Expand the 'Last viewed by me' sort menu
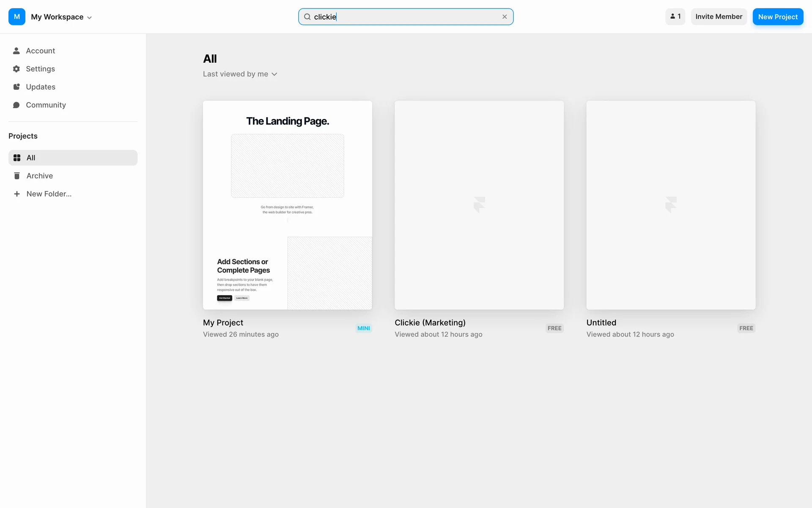Screen dimensions: 812x508 click(x=240, y=74)
